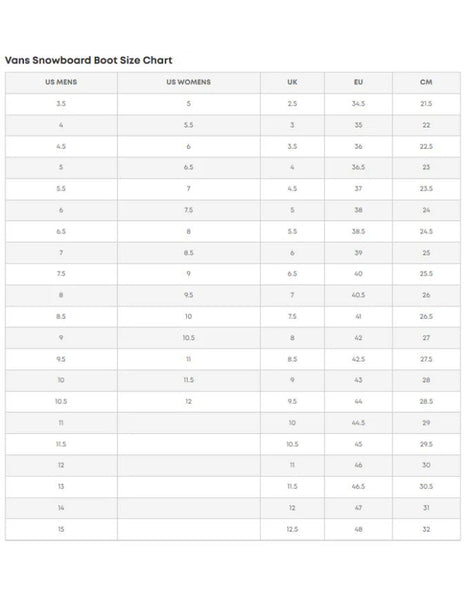Select EU size 36.5 cell
Screen dimensions: 469x600
coord(358,167)
